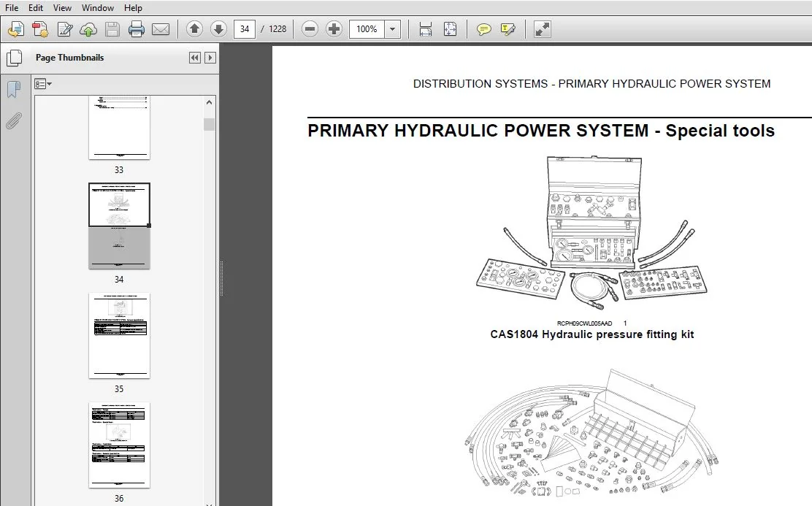Open the Help menu
This screenshot has width=812, height=506.
133,8
